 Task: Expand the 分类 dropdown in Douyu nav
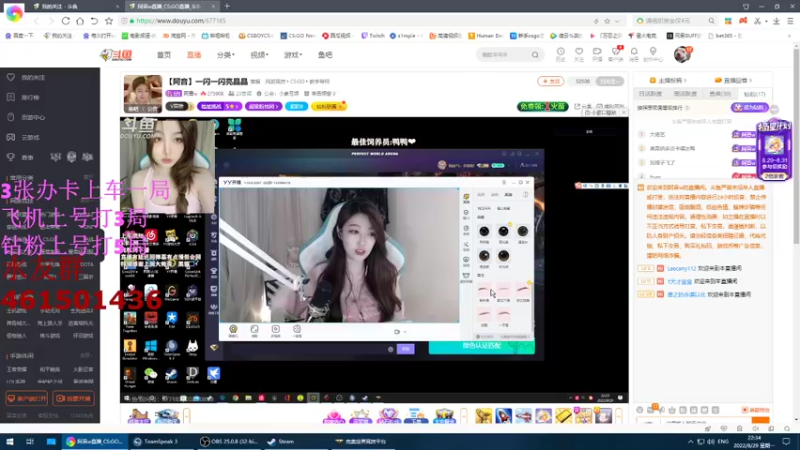[x=225, y=55]
